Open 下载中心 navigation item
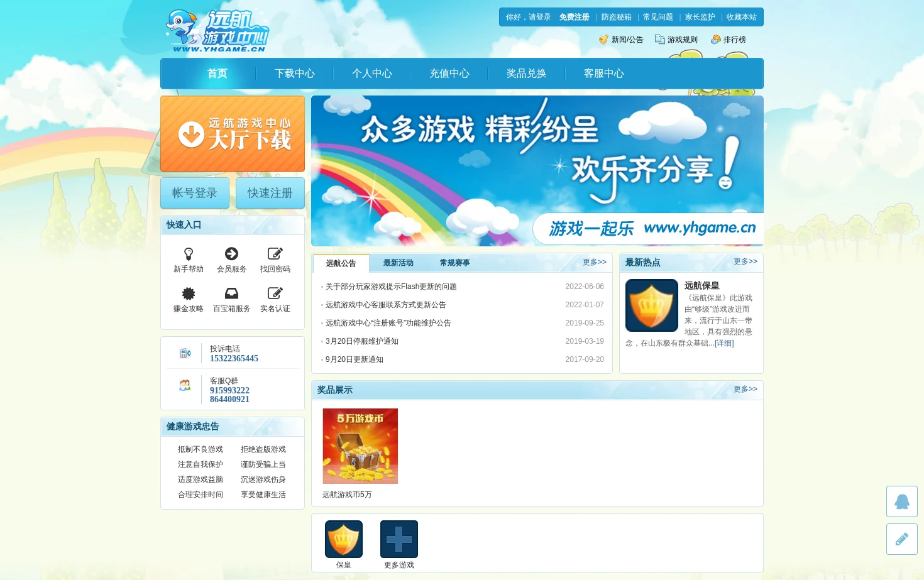Image resolution: width=924 pixels, height=580 pixels. tap(295, 74)
